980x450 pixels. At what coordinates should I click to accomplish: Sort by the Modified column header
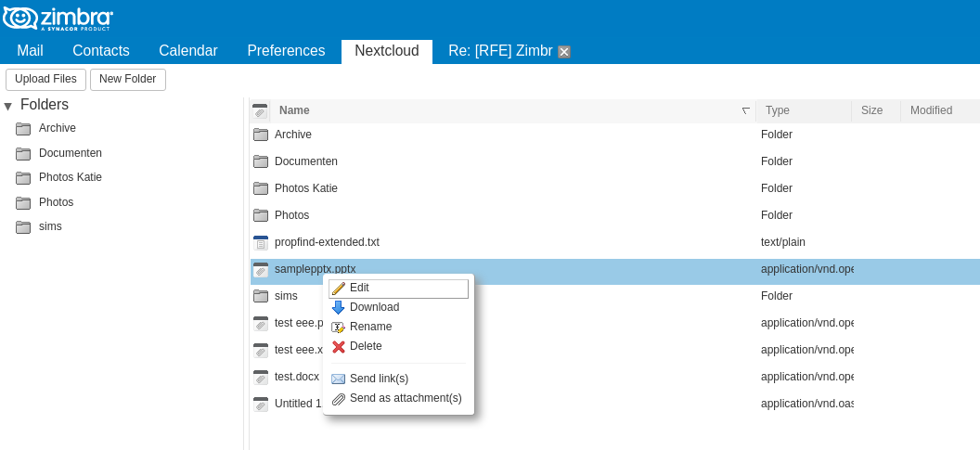[x=931, y=110]
